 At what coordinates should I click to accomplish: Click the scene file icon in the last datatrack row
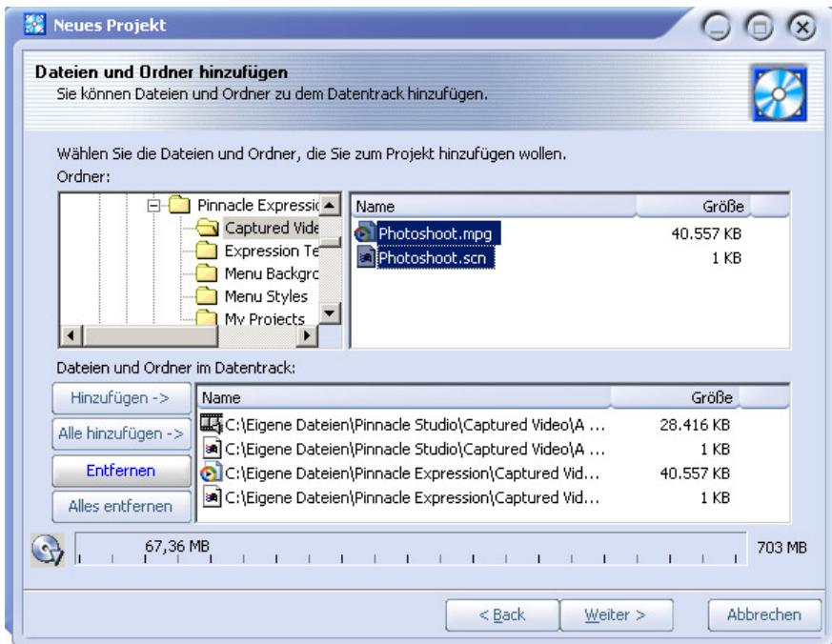213,497
